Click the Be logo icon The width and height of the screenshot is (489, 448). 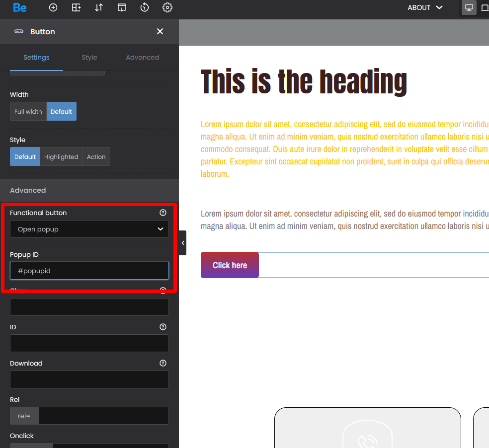point(20,7)
